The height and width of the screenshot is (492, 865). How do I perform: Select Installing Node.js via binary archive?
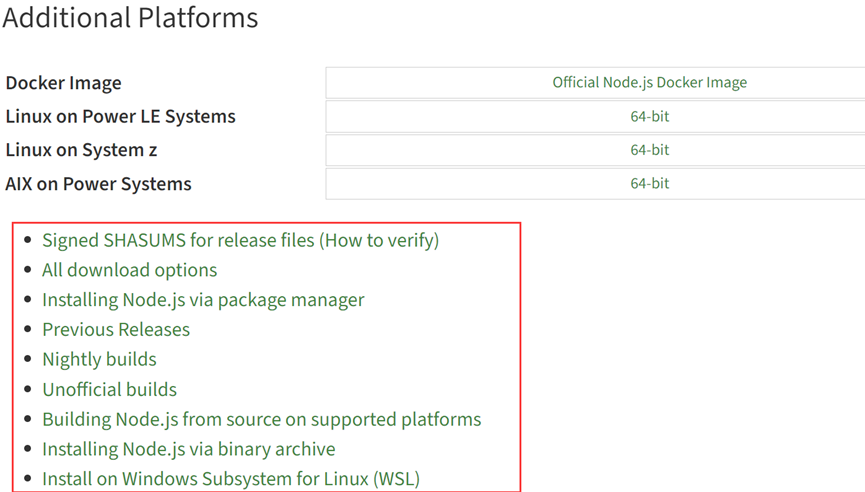click(x=188, y=449)
